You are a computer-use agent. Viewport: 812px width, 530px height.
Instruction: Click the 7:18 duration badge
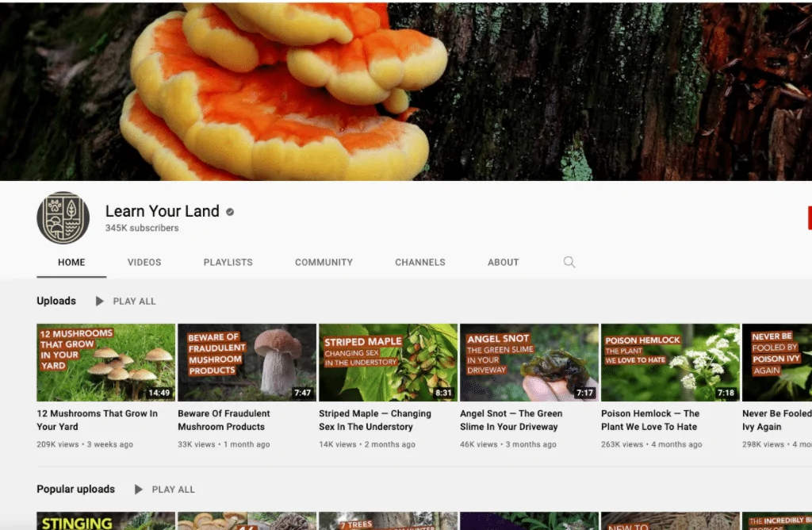(726, 393)
